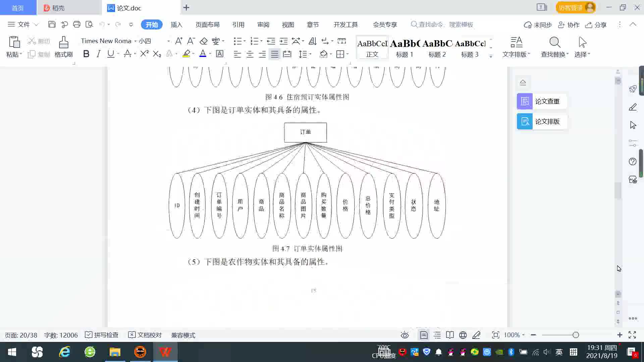644x362 pixels.
Task: Apply bold formatting with B icon
Action: pyautogui.click(x=86, y=54)
